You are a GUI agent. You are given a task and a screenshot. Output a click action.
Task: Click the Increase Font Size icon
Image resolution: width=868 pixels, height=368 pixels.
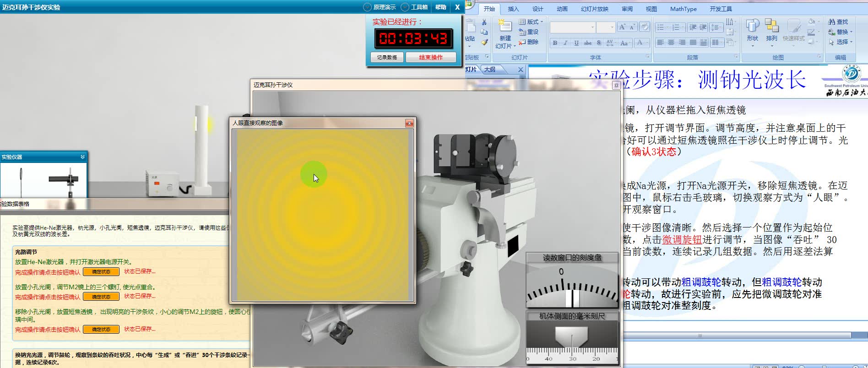pos(622,27)
